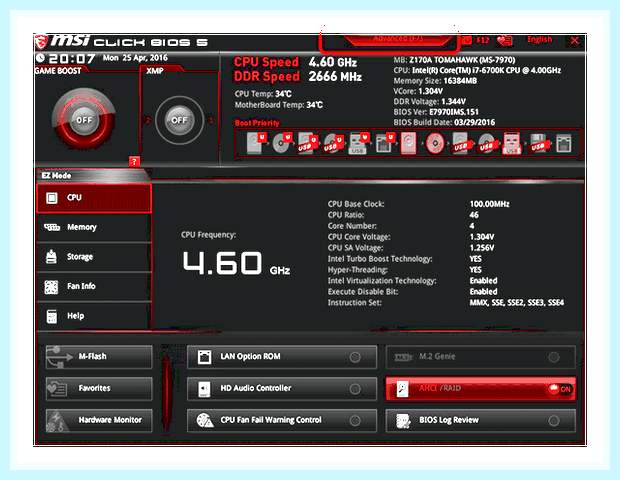Select the red optical disc boot icon
The width and height of the screenshot is (620, 480).
[x=434, y=143]
